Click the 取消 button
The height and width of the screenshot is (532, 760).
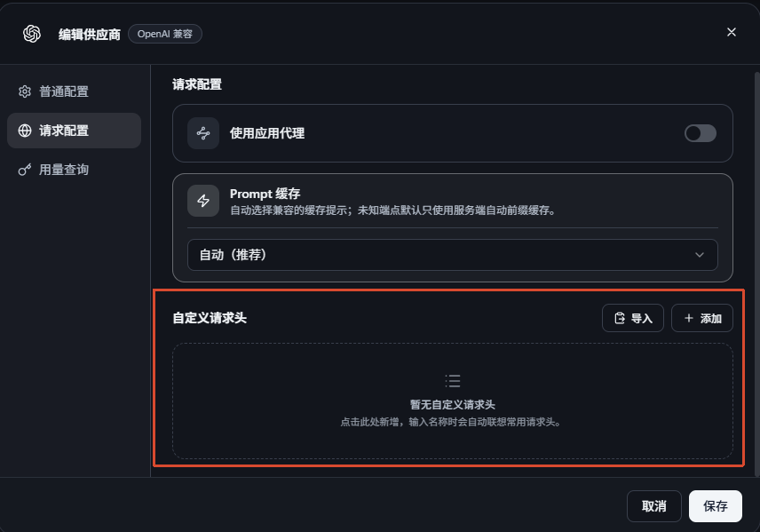[x=653, y=506]
